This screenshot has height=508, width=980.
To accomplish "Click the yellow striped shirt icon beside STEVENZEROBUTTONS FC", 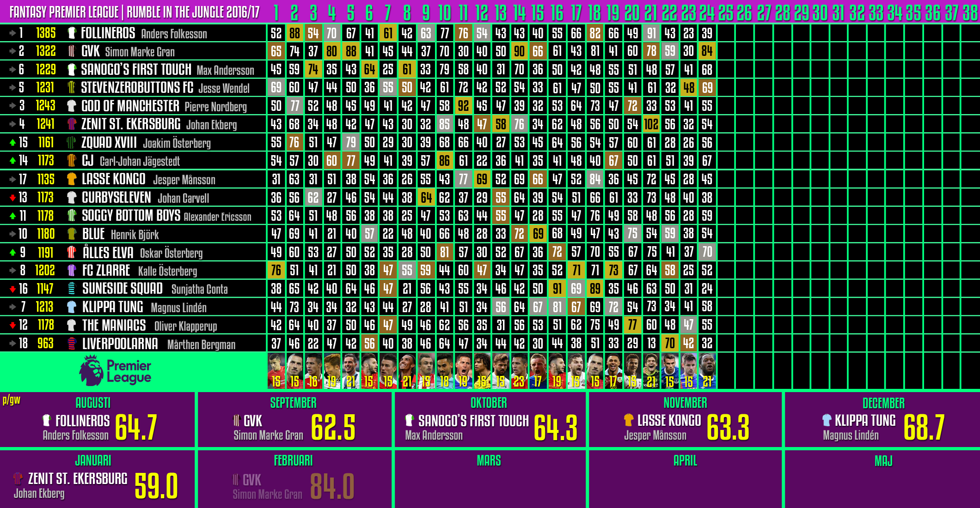I will click(x=72, y=87).
